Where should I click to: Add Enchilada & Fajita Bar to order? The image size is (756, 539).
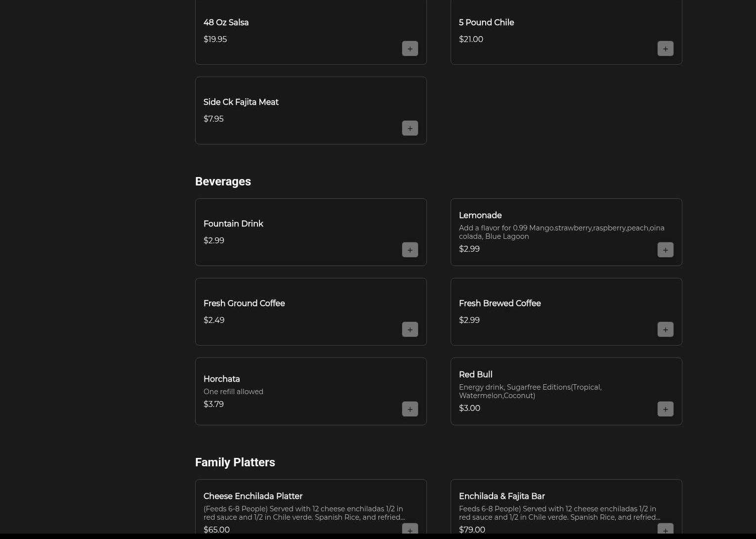click(x=665, y=529)
